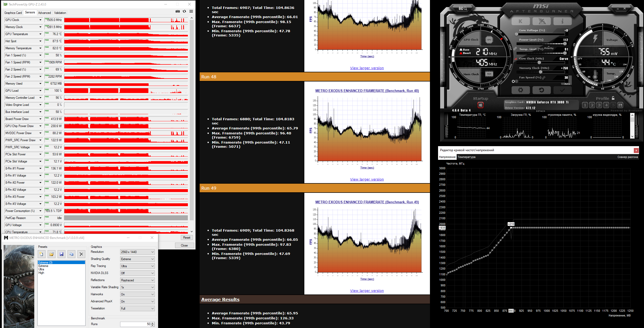Save the profile with the floppy icon

tap(620, 105)
